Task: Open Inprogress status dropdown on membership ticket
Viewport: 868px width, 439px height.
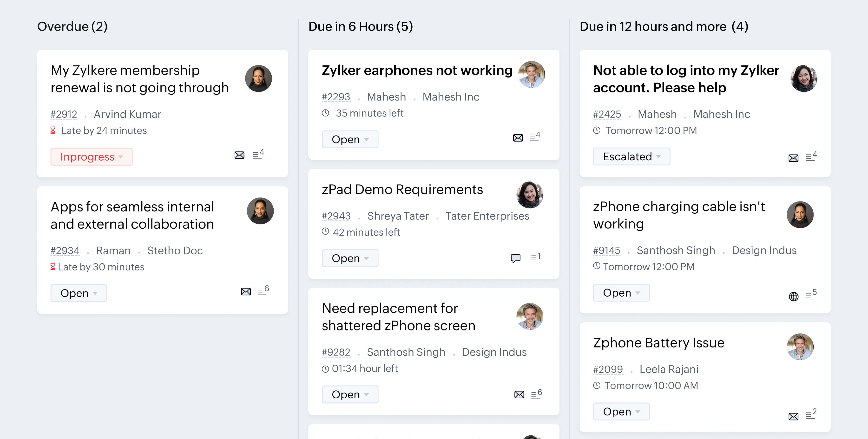Action: pyautogui.click(x=91, y=157)
